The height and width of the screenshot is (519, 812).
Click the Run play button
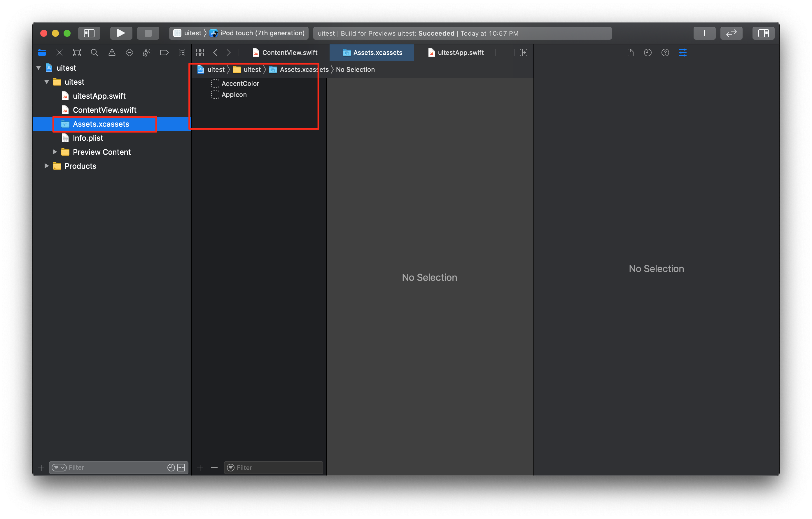pos(121,33)
